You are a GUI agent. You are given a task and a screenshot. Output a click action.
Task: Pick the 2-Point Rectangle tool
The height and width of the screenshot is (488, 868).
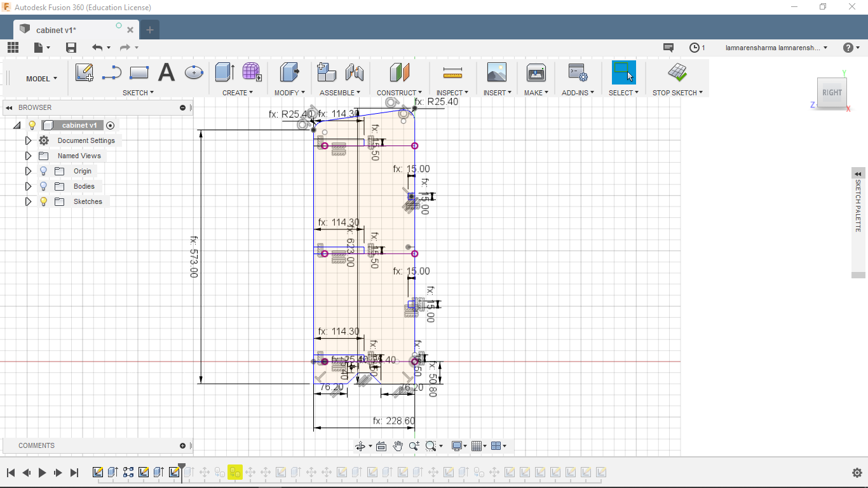pos(139,72)
